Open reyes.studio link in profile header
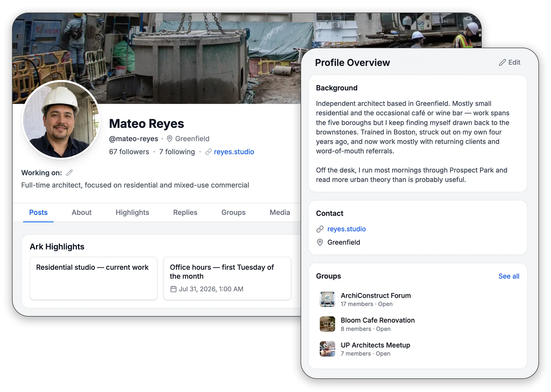Image resolution: width=551 pixels, height=392 pixels. click(x=234, y=152)
